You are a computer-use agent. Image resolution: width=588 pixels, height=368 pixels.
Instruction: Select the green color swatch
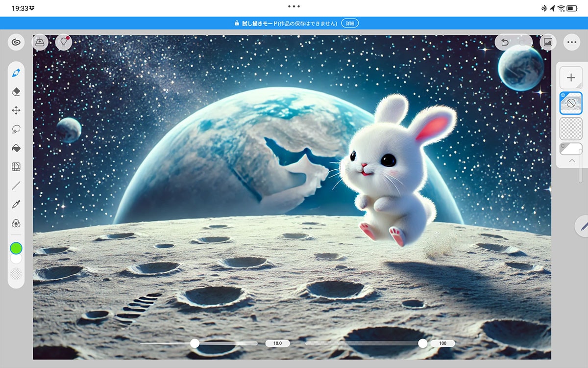point(16,249)
